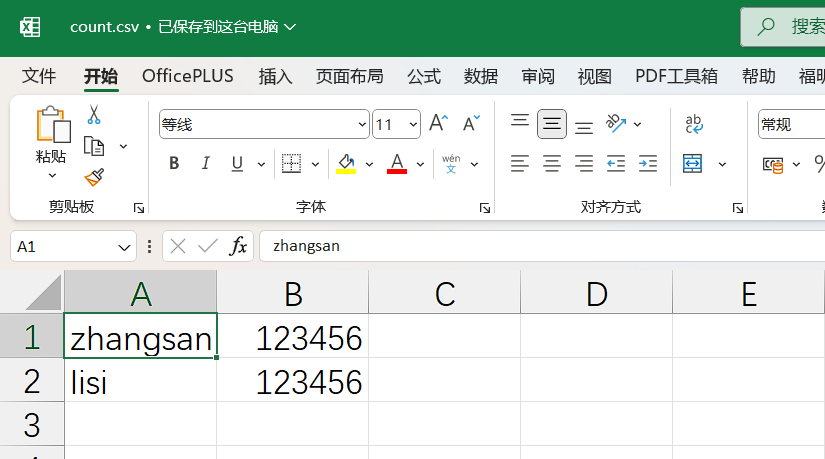
Task: Expand fill color dropdown arrow
Action: (x=369, y=164)
